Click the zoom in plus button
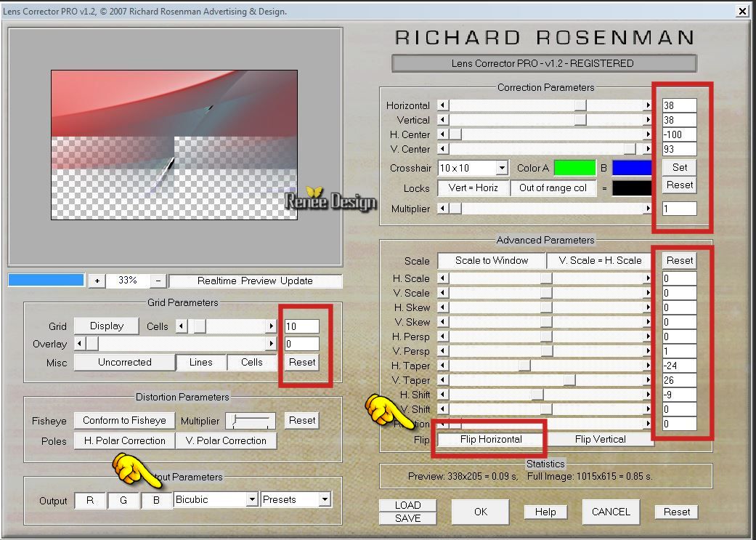 (97, 281)
